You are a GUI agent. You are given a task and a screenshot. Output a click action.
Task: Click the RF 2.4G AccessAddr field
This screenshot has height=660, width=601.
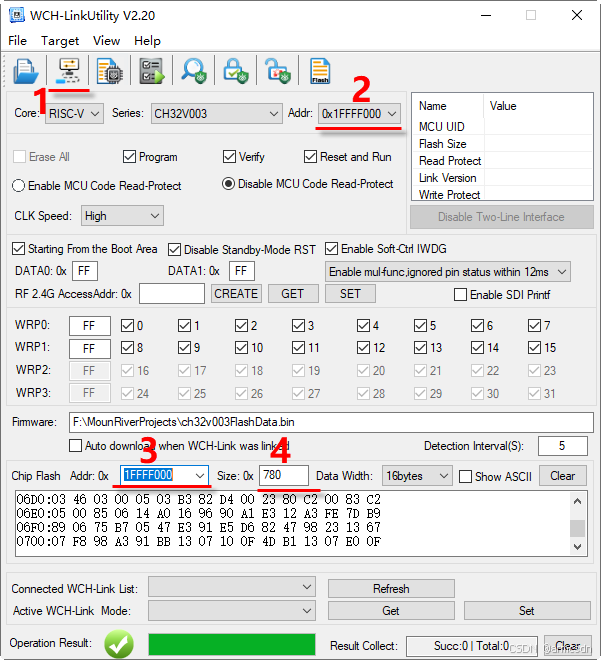tap(172, 293)
